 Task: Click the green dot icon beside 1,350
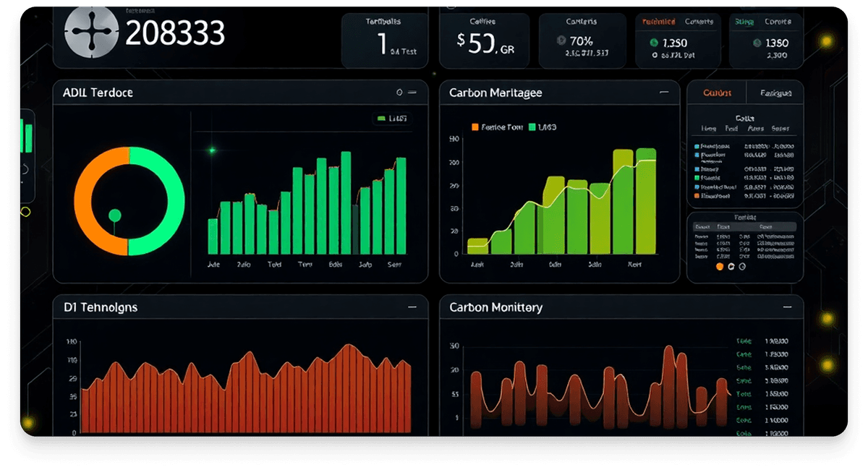click(x=655, y=43)
